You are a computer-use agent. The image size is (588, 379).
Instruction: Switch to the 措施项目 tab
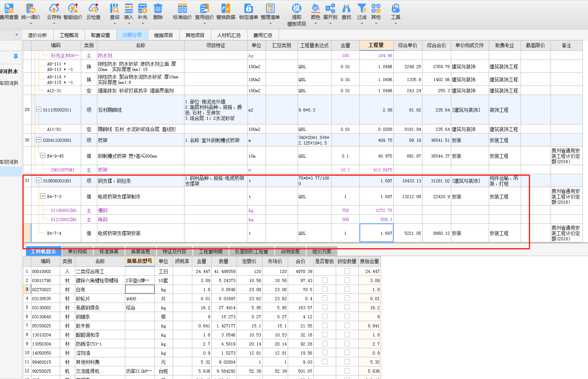pyautogui.click(x=164, y=35)
